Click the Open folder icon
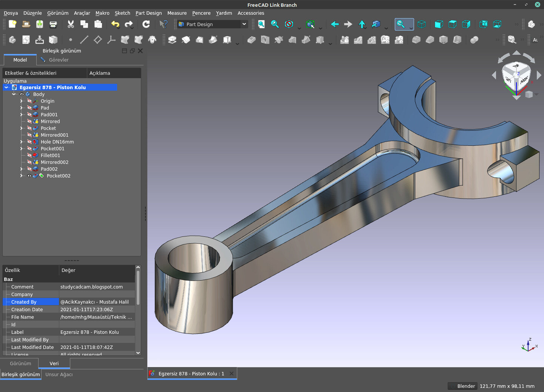 [26, 24]
